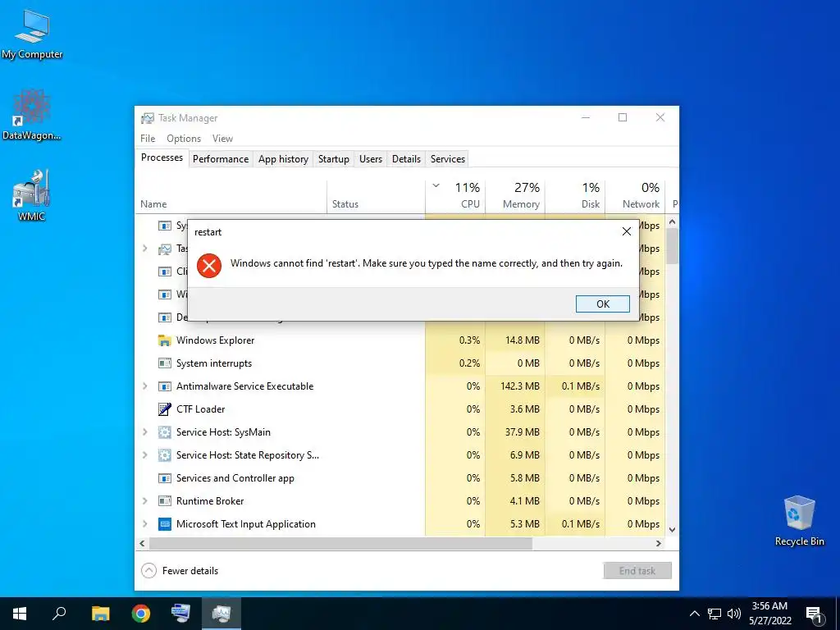
Task: Click the horizontal scrollbar right arrow
Action: [659, 543]
